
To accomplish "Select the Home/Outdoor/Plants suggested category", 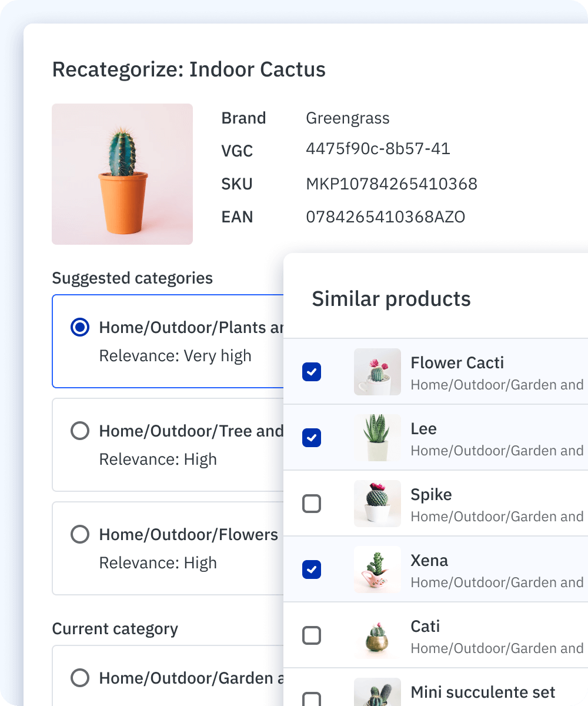I will 80,327.
